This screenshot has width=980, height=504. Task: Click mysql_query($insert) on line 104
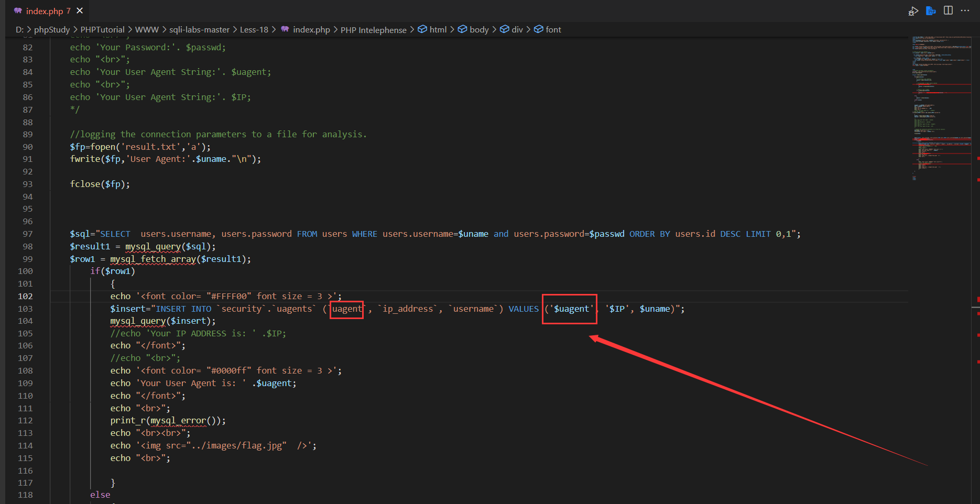(160, 321)
